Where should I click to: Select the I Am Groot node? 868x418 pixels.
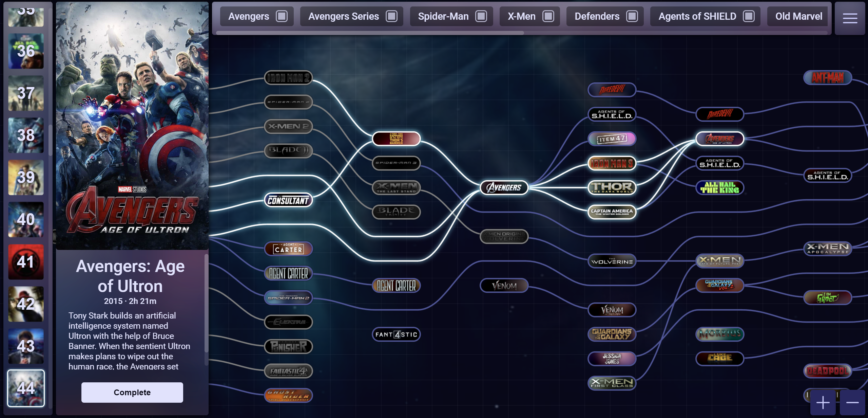coord(828,298)
